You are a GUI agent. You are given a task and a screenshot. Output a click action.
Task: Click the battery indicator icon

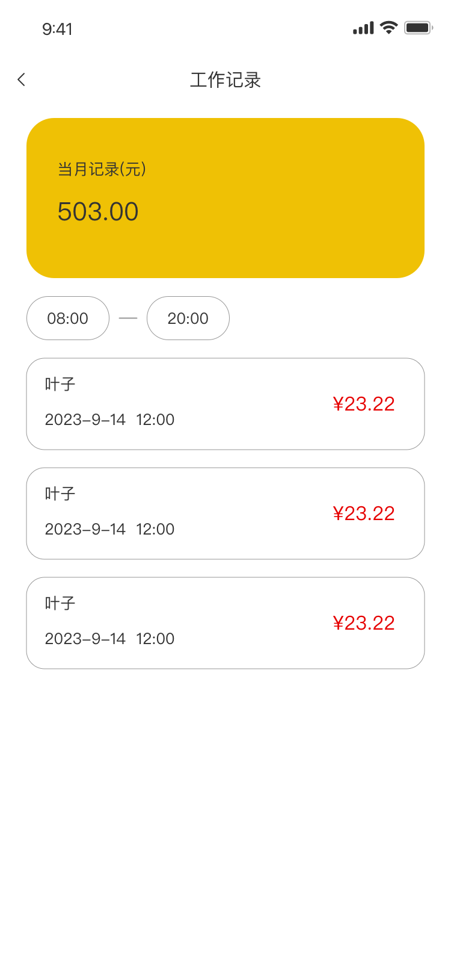pos(419,28)
